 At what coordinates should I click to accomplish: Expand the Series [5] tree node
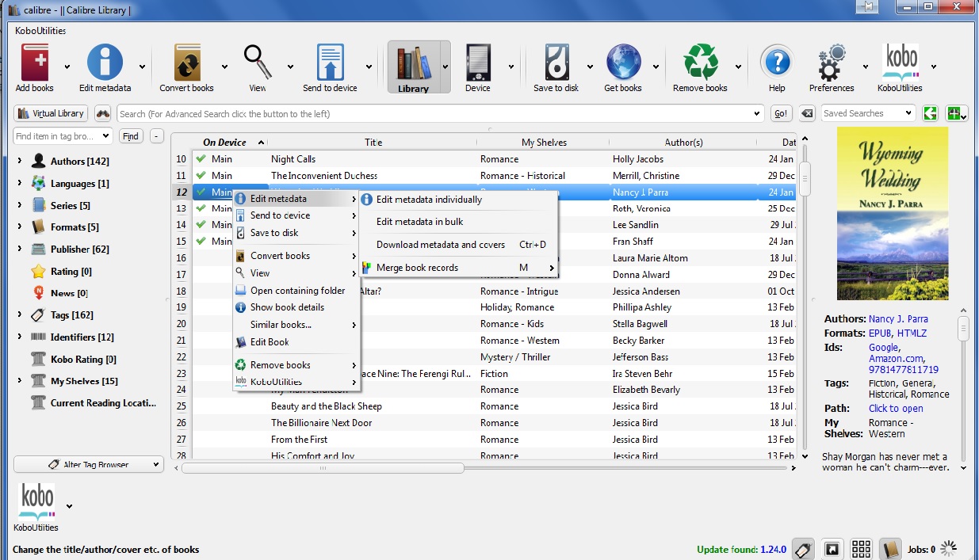[x=20, y=205]
